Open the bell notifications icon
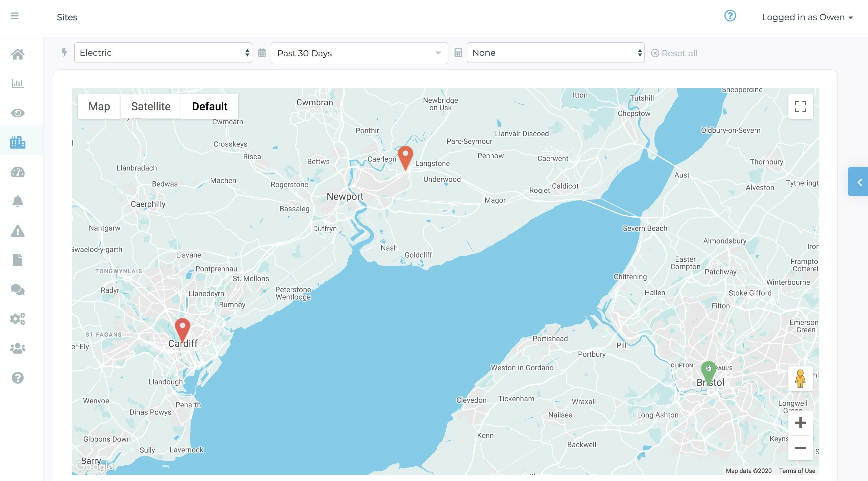This screenshot has height=481, width=868. pos(17,202)
